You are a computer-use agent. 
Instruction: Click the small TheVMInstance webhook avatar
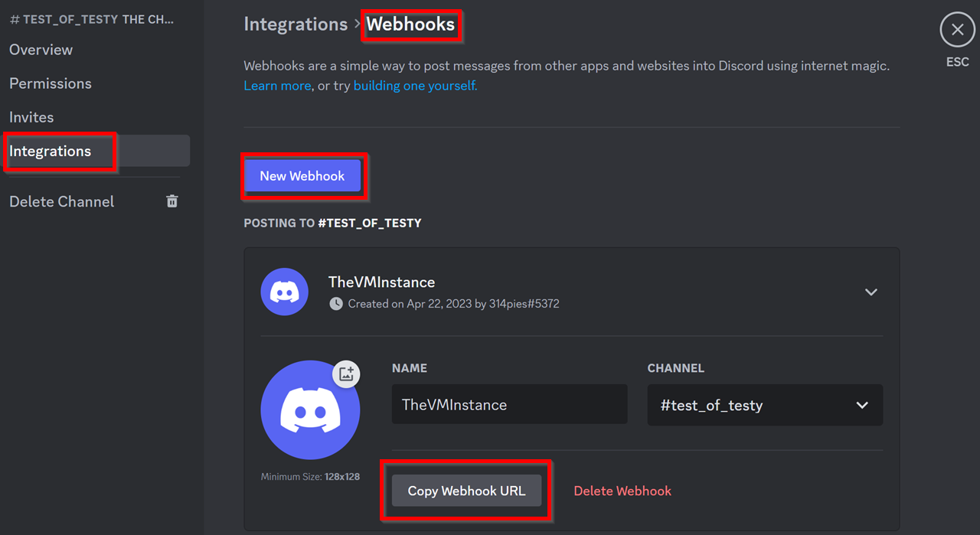(x=285, y=292)
